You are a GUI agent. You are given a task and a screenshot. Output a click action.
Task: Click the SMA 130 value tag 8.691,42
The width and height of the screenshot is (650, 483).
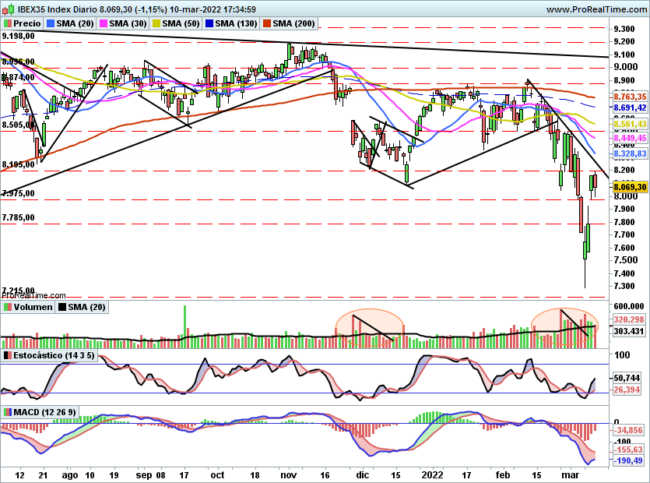630,108
